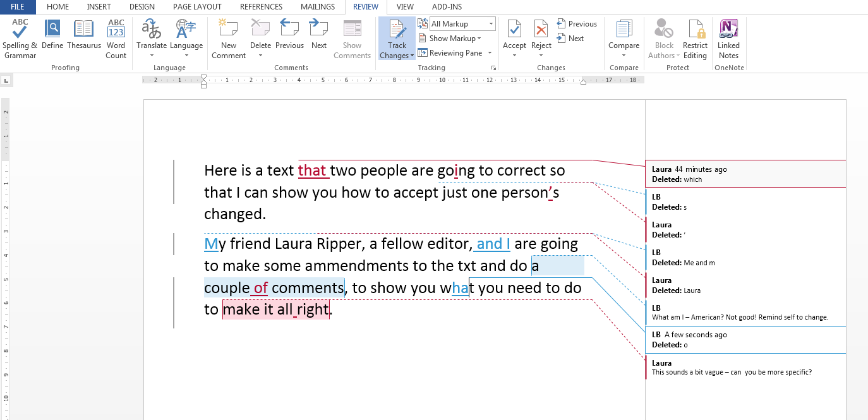Click the tab selector at ruler corner
This screenshot has height=420, width=868.
click(6, 80)
